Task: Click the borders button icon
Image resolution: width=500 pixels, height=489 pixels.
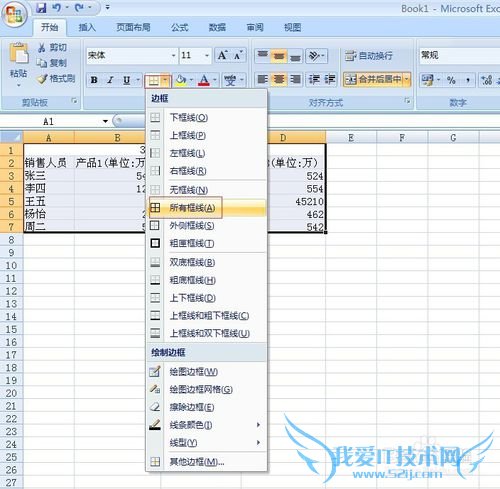Action: [x=153, y=81]
